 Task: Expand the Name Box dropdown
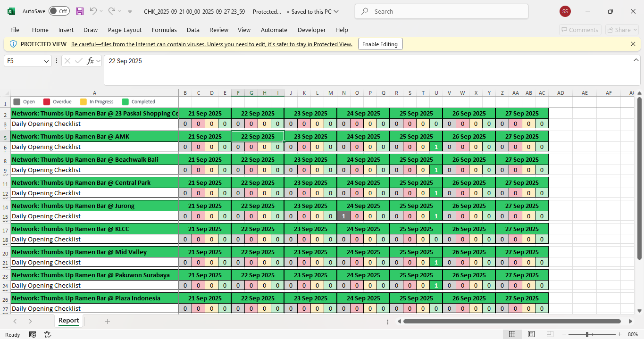46,61
